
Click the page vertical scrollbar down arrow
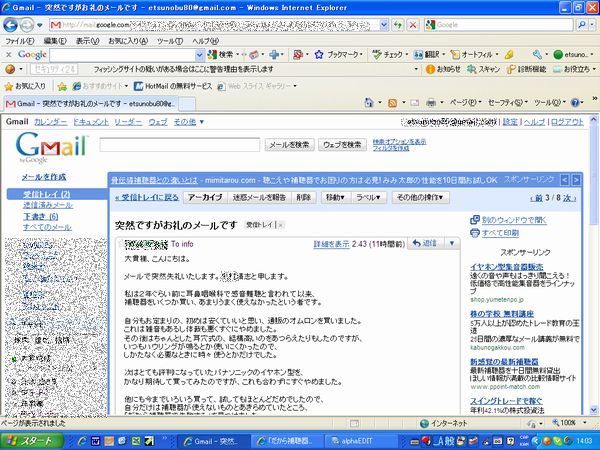click(x=593, y=410)
